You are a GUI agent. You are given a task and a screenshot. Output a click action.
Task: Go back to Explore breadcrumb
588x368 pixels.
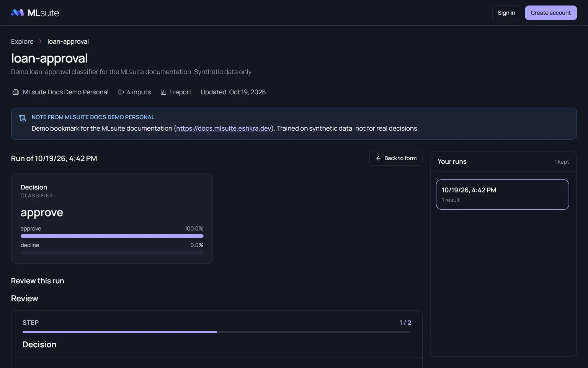click(22, 41)
